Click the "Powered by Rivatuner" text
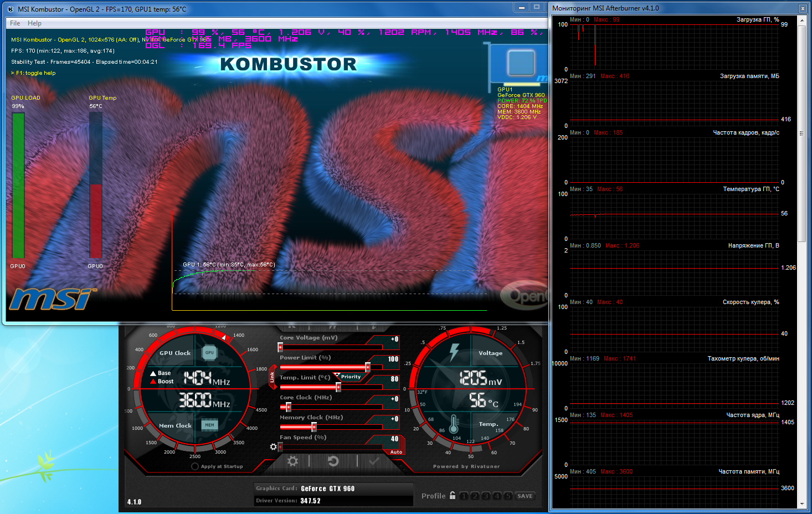Viewport: 812px width, 514px height. click(466, 466)
